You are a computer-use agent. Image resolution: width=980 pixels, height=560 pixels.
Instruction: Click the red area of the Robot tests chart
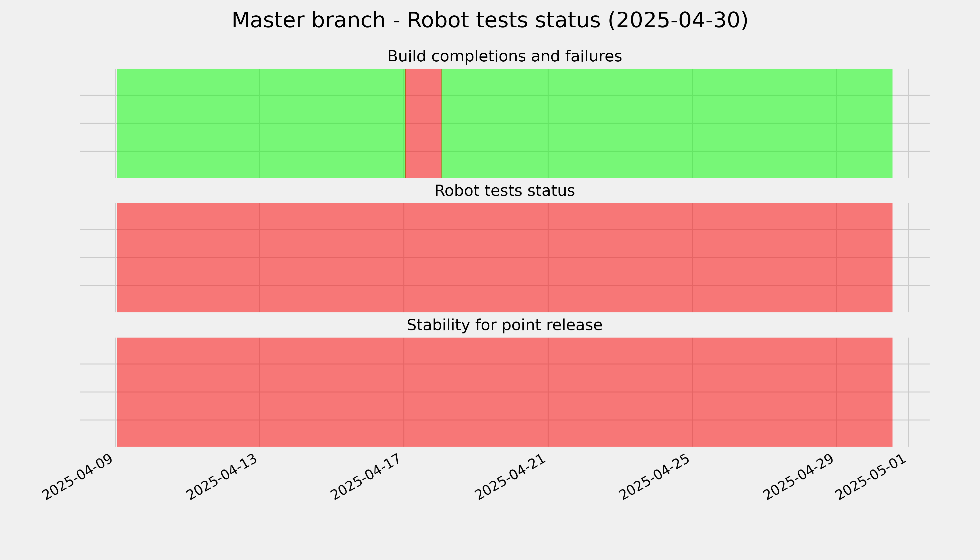[504, 258]
